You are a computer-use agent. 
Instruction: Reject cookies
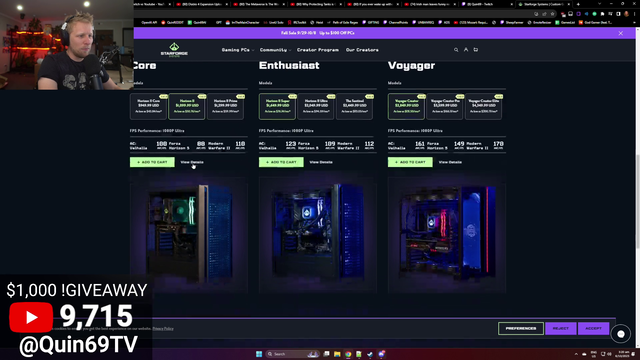[561, 328]
